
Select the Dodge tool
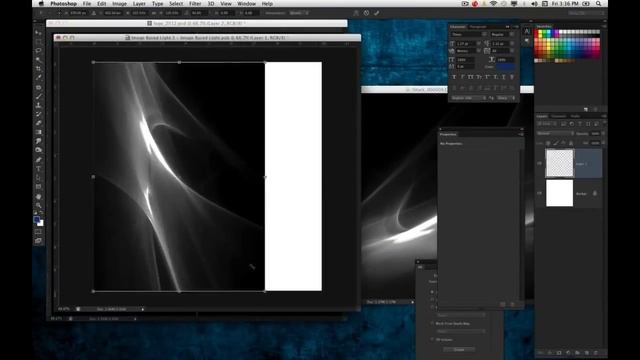[x=38, y=150]
